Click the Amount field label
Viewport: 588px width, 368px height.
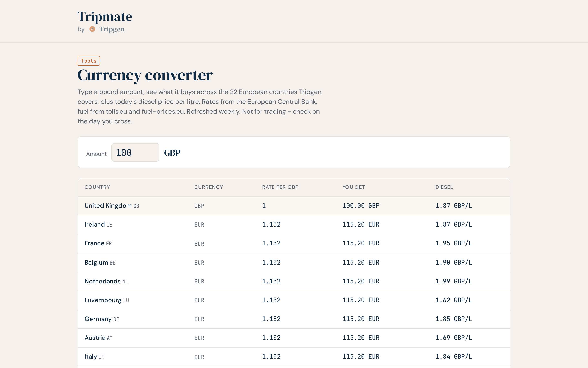pos(96,154)
